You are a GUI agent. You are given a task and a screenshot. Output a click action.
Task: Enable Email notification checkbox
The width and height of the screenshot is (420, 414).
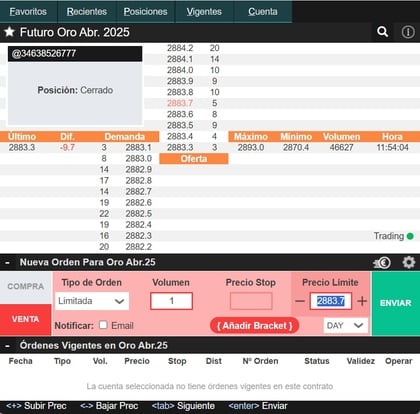tap(103, 325)
